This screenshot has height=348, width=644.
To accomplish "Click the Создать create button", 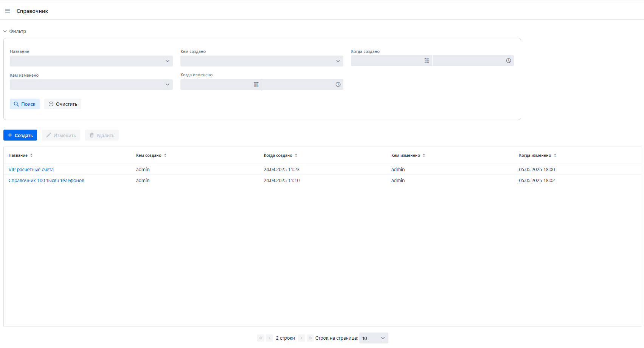I will click(20, 135).
